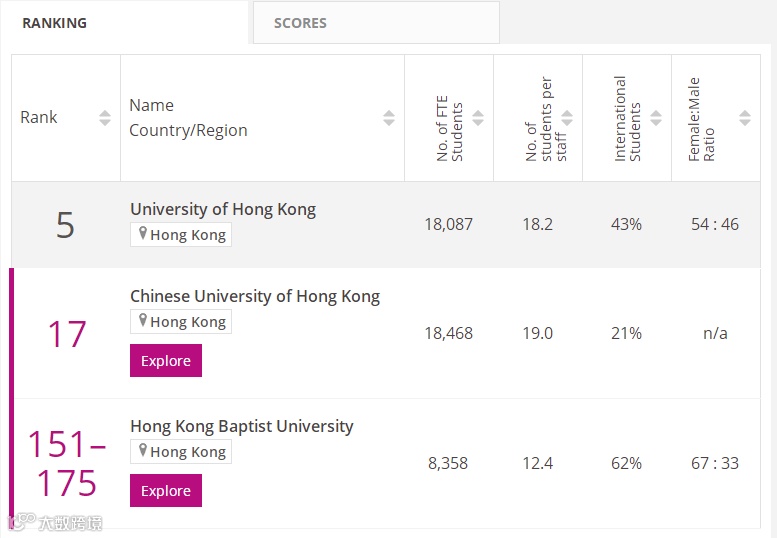
Task: Sort by students per staff arrows
Action: [567, 118]
